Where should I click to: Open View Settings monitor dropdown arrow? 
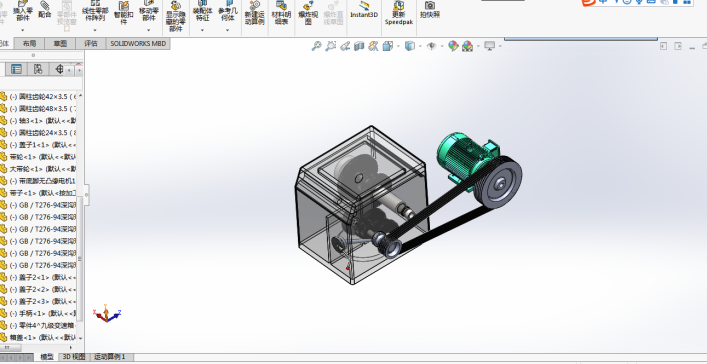point(500,46)
